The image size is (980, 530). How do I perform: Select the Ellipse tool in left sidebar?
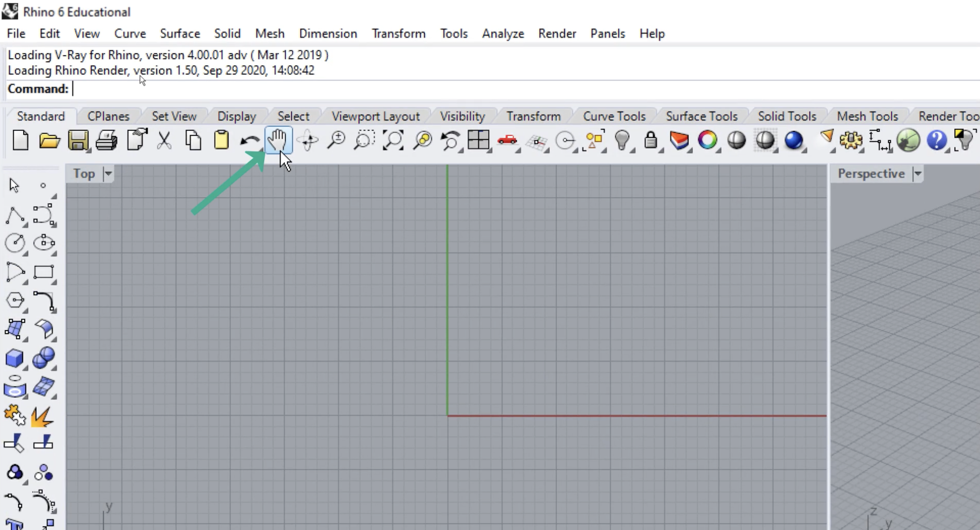44,243
